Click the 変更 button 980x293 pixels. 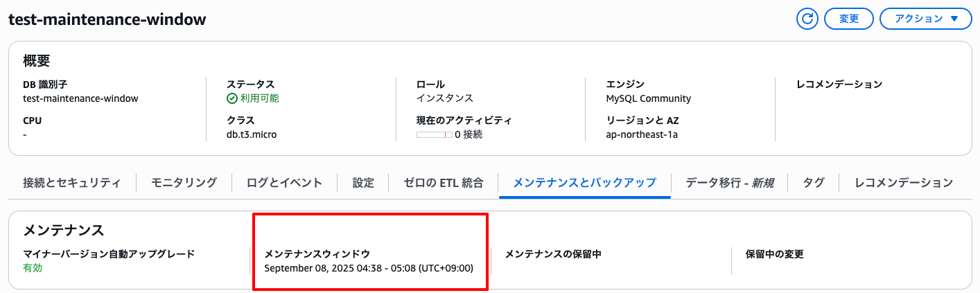[x=848, y=19]
